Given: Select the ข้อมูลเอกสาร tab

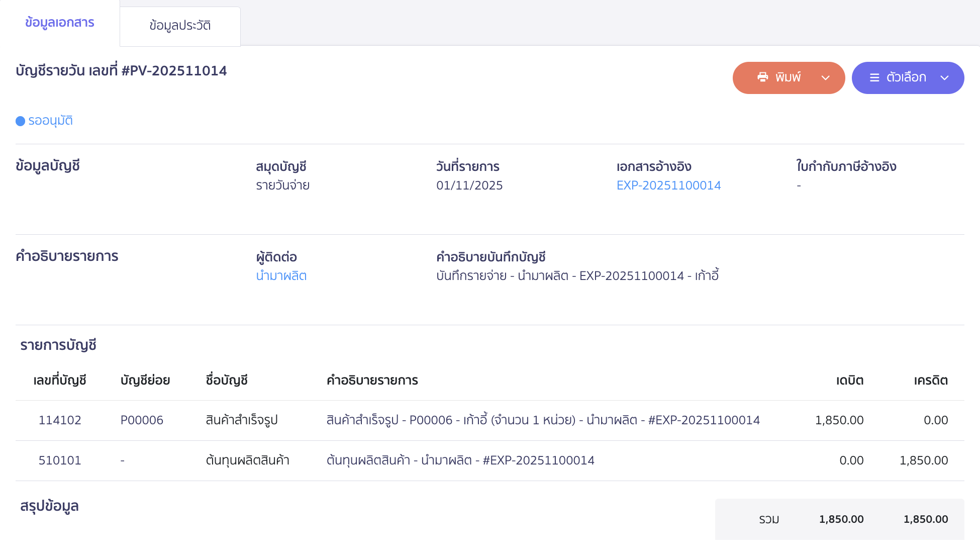Looking at the screenshot, I should coord(59,23).
